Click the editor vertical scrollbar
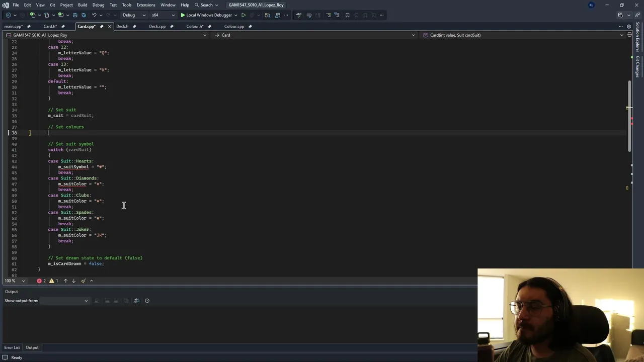 (629, 116)
